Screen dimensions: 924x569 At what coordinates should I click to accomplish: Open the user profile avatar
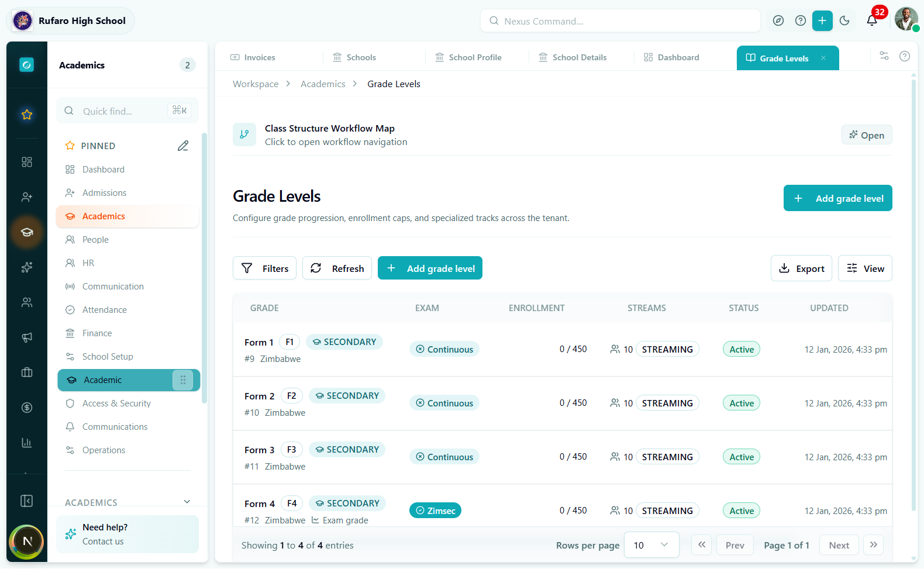tap(906, 19)
